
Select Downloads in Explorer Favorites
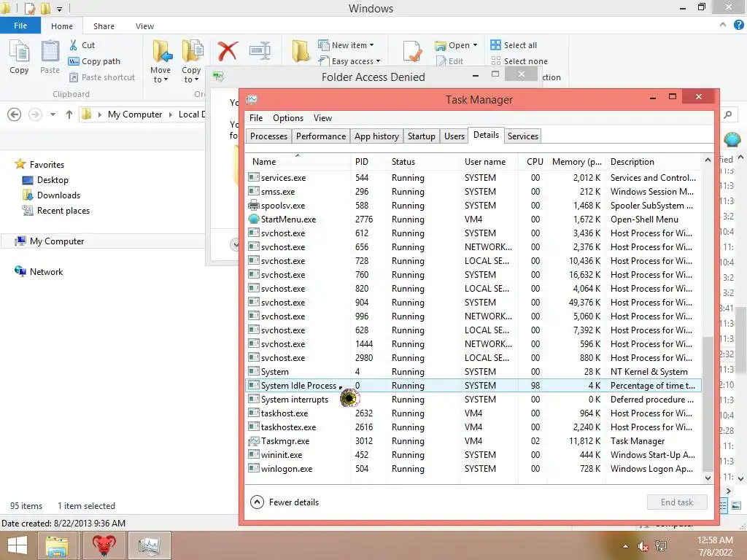coord(52,195)
